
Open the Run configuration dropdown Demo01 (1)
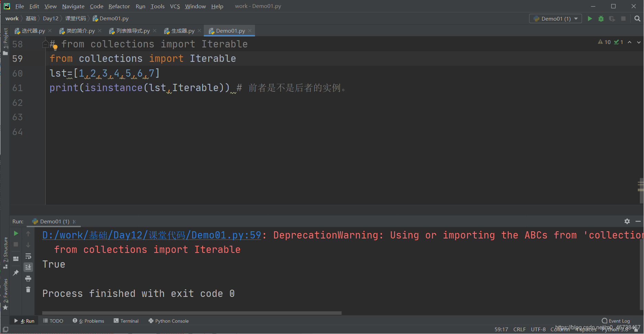coord(555,19)
